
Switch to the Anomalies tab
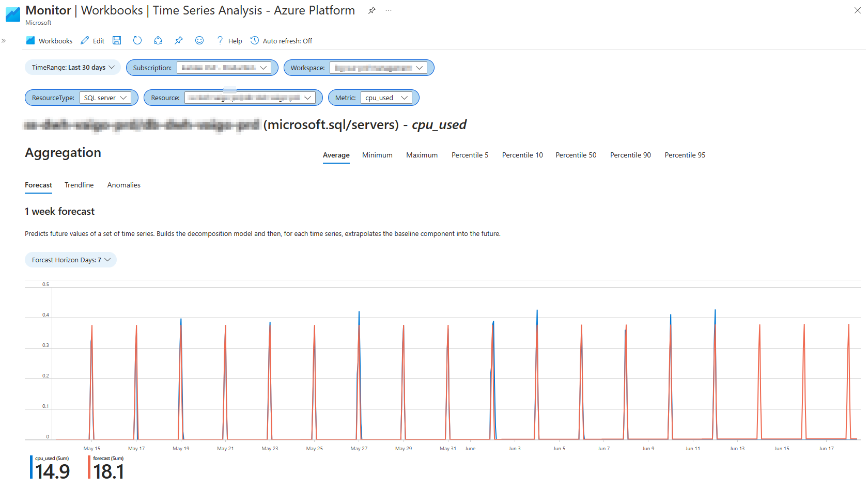click(124, 185)
